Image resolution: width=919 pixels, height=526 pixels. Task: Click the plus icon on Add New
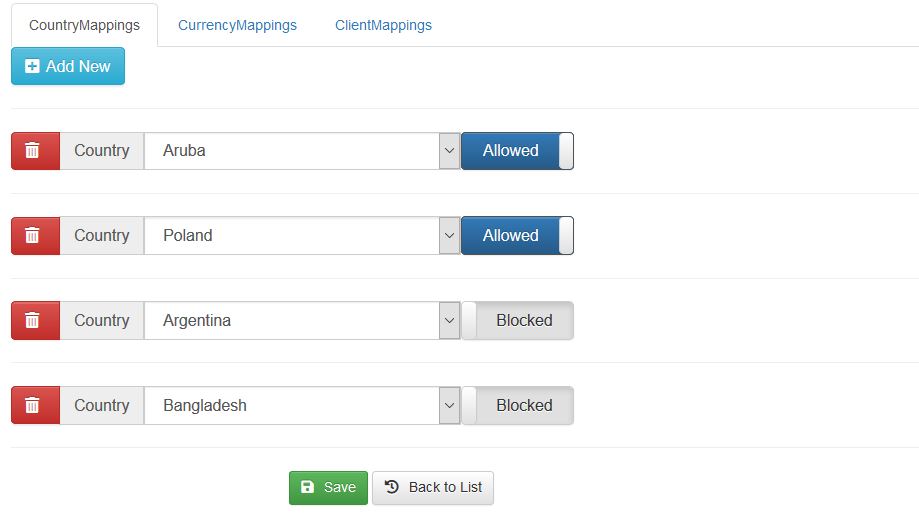tap(32, 67)
